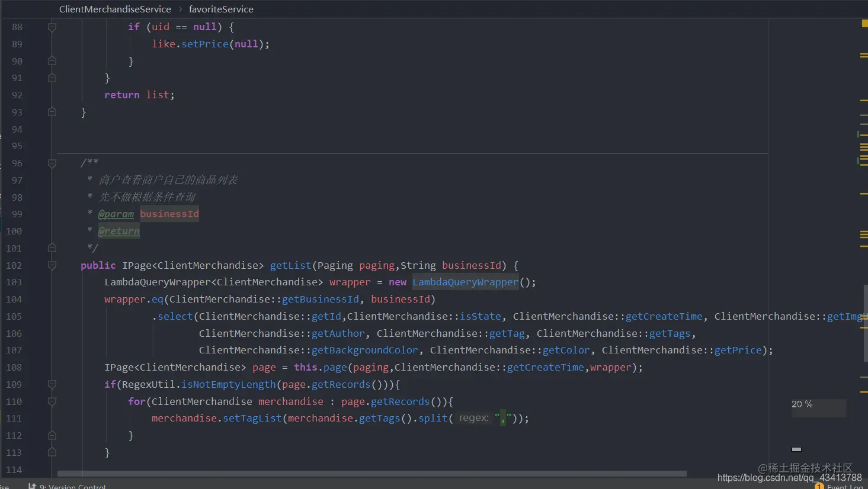Click the this keyword on line 108

pyautogui.click(x=306, y=367)
